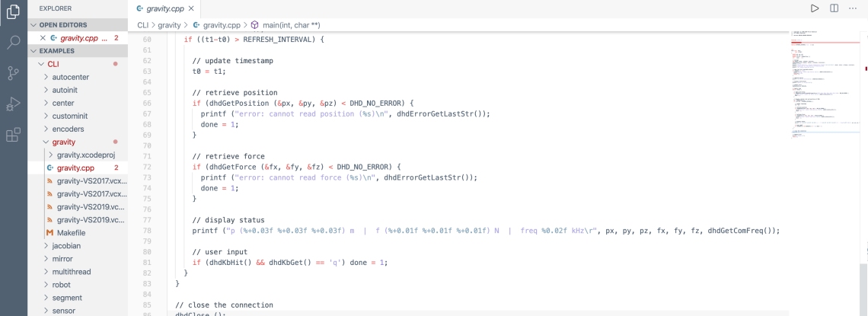Open the Explorer view in activity bar
868x316 pixels.
(14, 12)
